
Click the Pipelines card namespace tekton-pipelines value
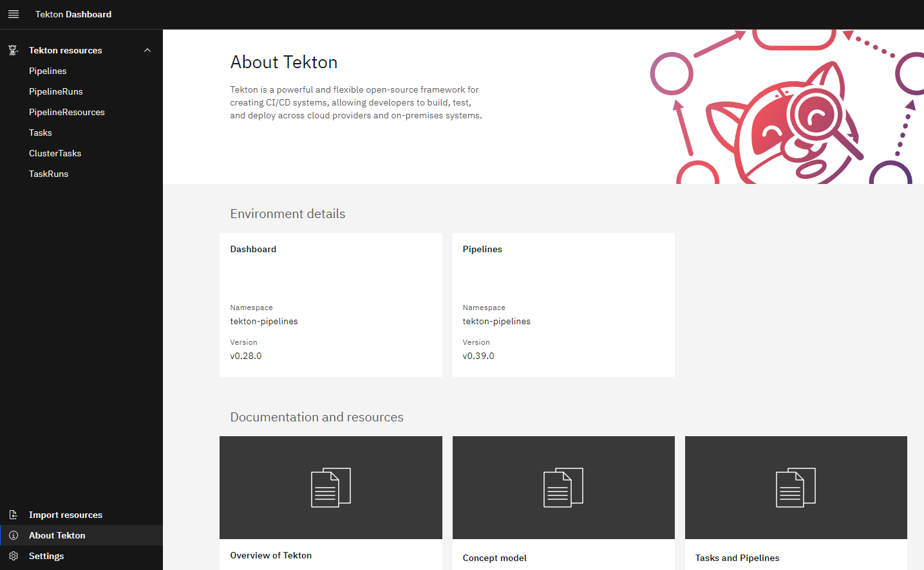pos(496,321)
